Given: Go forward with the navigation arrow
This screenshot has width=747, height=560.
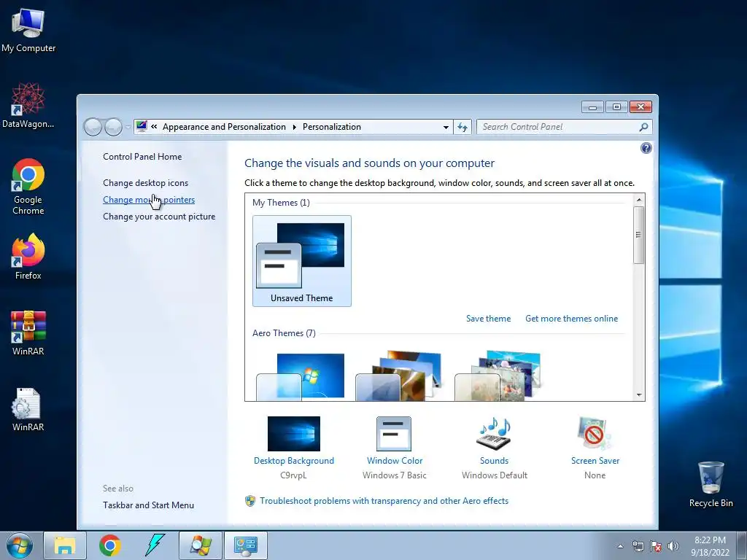Looking at the screenshot, I should (x=113, y=127).
